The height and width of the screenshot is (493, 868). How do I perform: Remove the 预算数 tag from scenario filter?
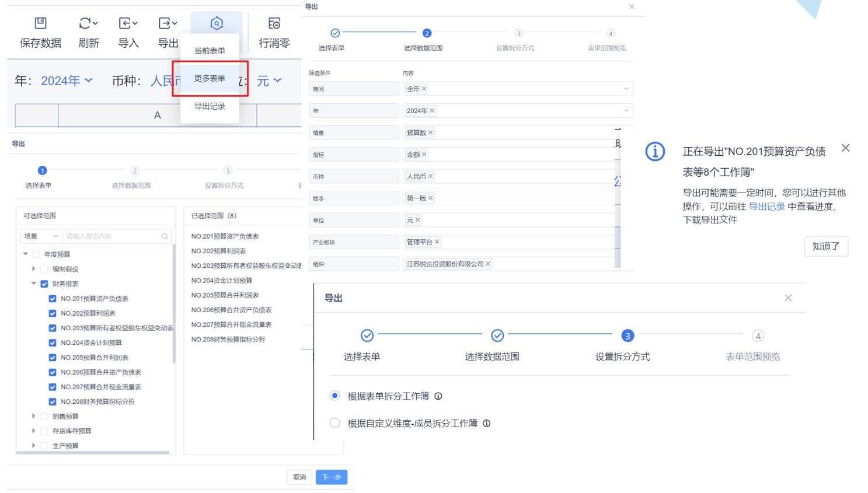point(431,133)
